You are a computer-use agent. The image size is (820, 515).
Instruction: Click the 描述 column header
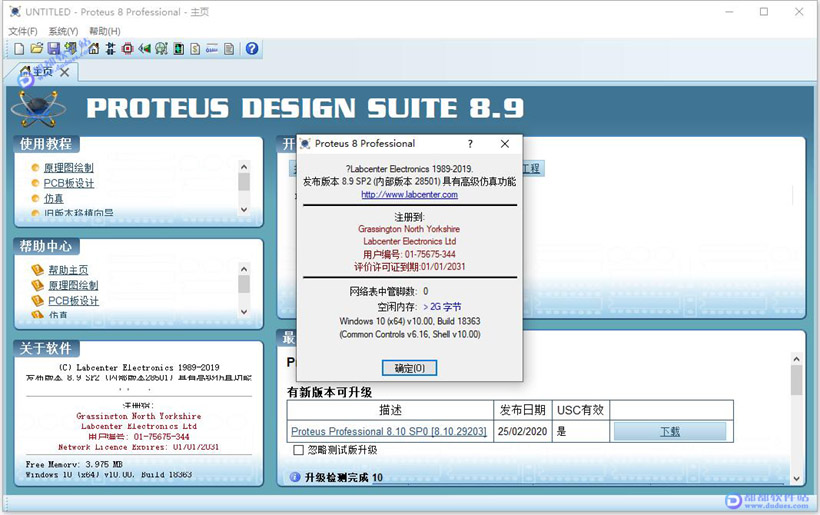click(390, 410)
